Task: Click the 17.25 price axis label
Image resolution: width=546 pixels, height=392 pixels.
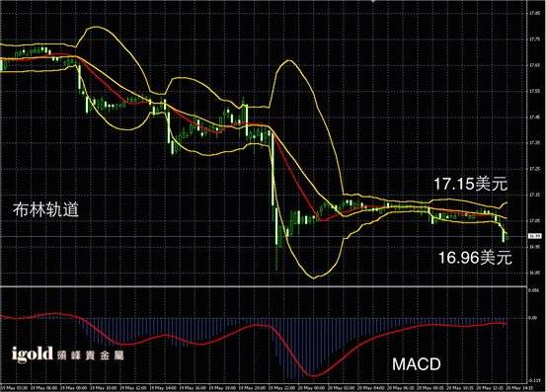Action: click(534, 169)
